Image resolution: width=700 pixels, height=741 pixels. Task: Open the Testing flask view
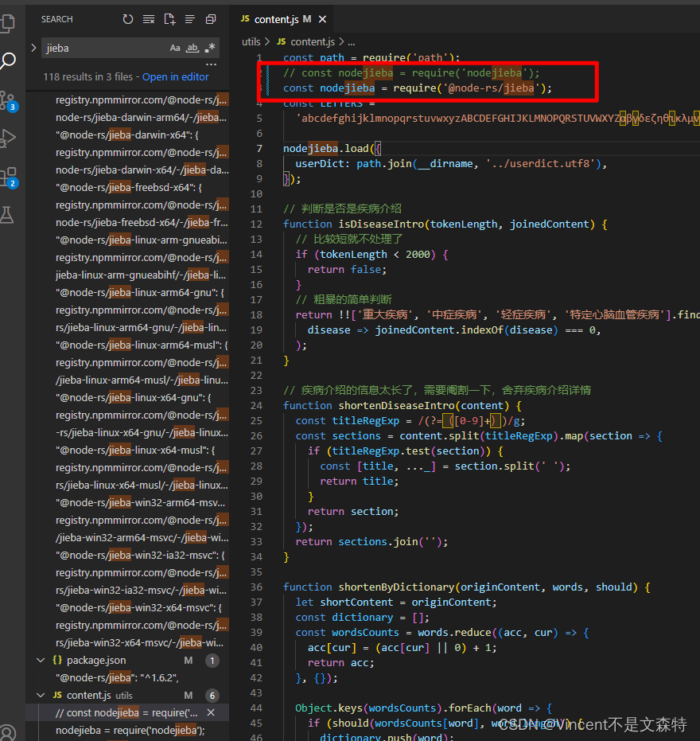point(7,215)
